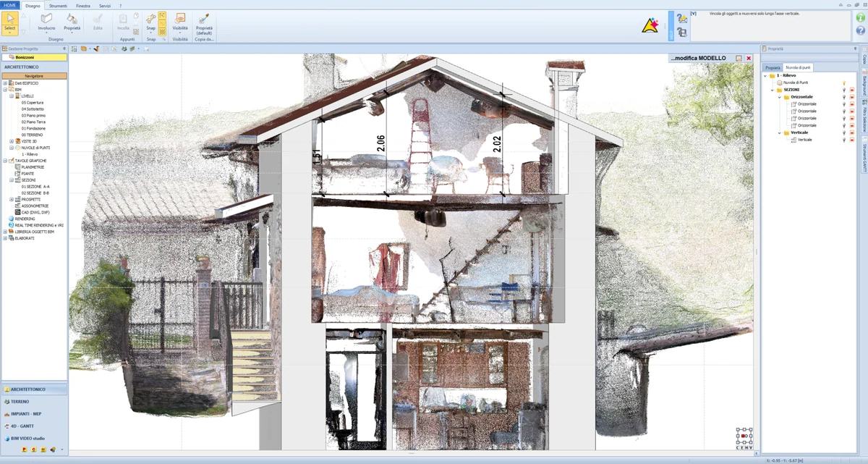
Task: Toggle Verticale folder light bulb visibility
Action: click(843, 132)
